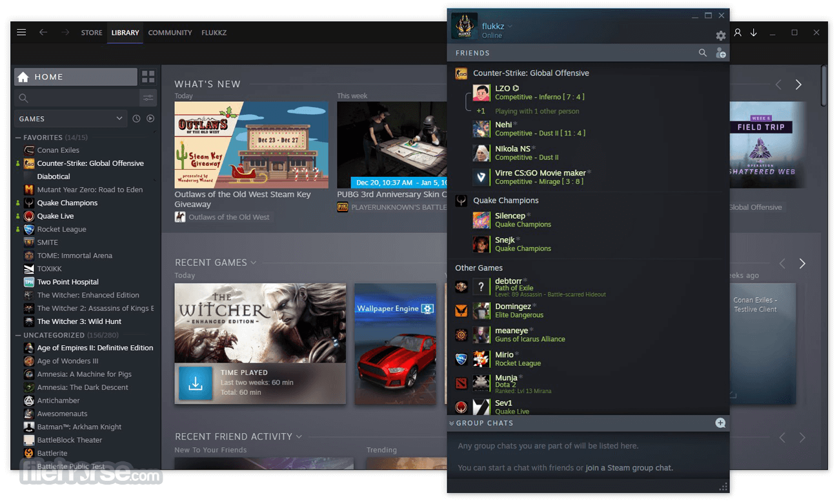This screenshot has width=839, height=504.
Task: Click Elite Dangerous game icon beside Domingez
Action: tap(461, 311)
